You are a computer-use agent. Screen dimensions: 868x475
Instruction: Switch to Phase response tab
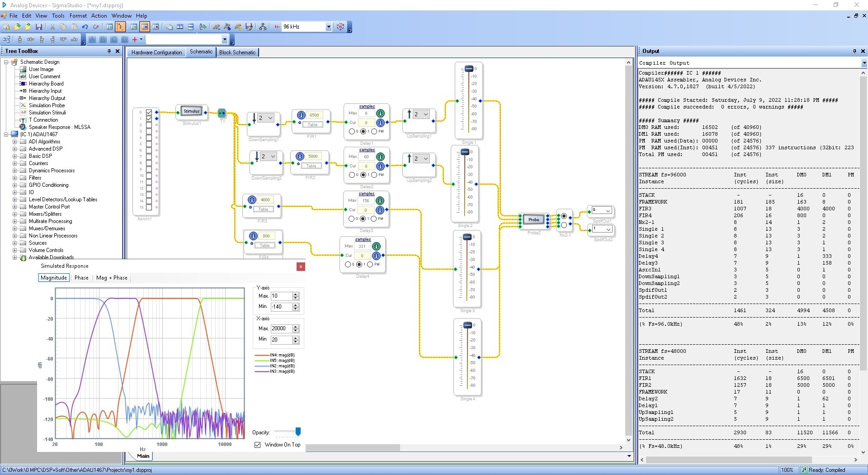click(81, 278)
